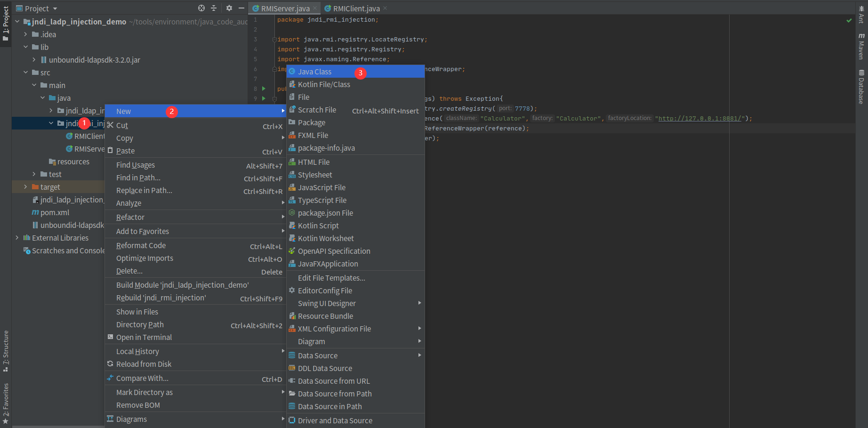Screen dimensions: 868x428
Task: Open the http://127.0.0.1:8081/ link in code
Action: click(700, 118)
